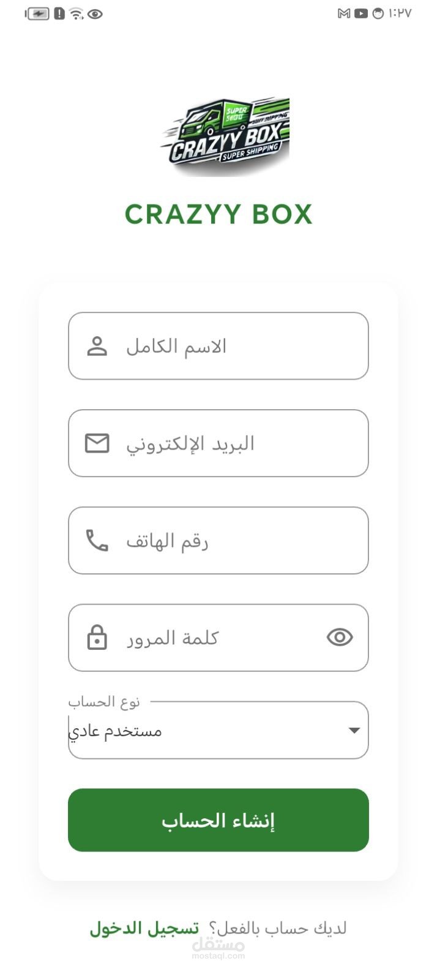Click the padlock icon in password field
437x980 pixels.
97,638
